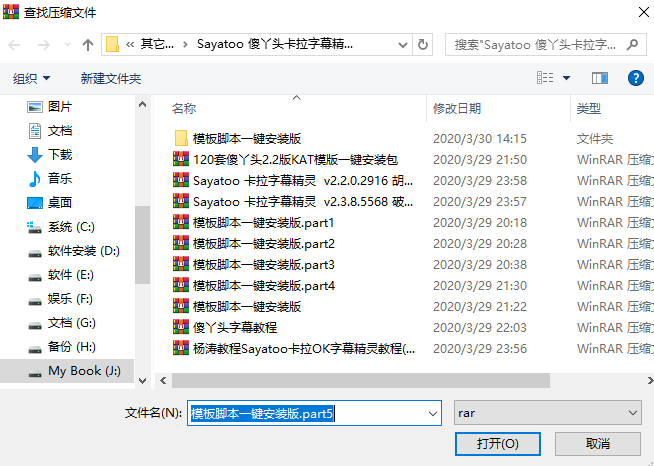Click date 2020/3/30 14:15
Image resolution: width=654 pixels, height=466 pixels.
(x=480, y=139)
